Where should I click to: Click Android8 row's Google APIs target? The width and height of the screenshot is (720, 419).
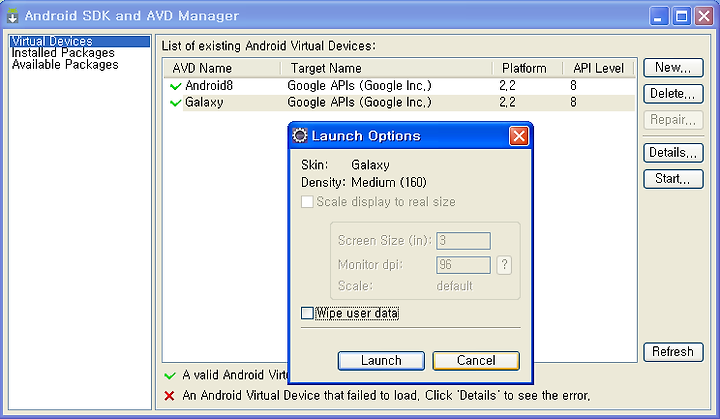tap(360, 86)
